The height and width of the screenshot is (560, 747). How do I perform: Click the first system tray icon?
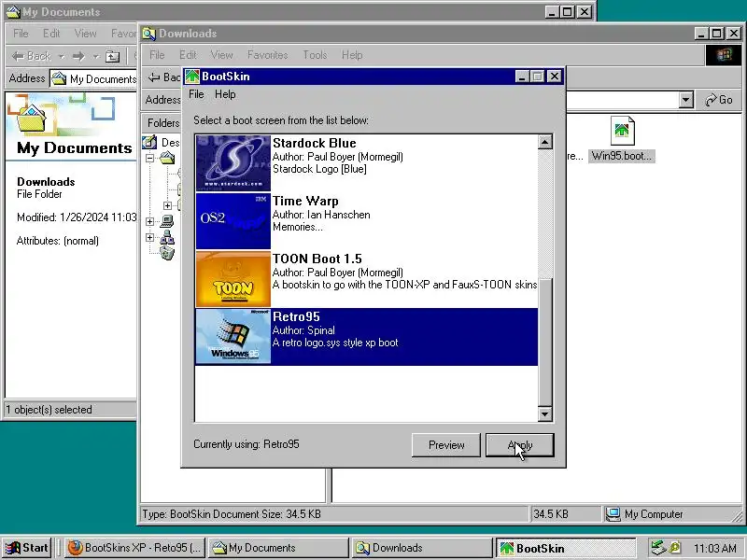pyautogui.click(x=658, y=548)
